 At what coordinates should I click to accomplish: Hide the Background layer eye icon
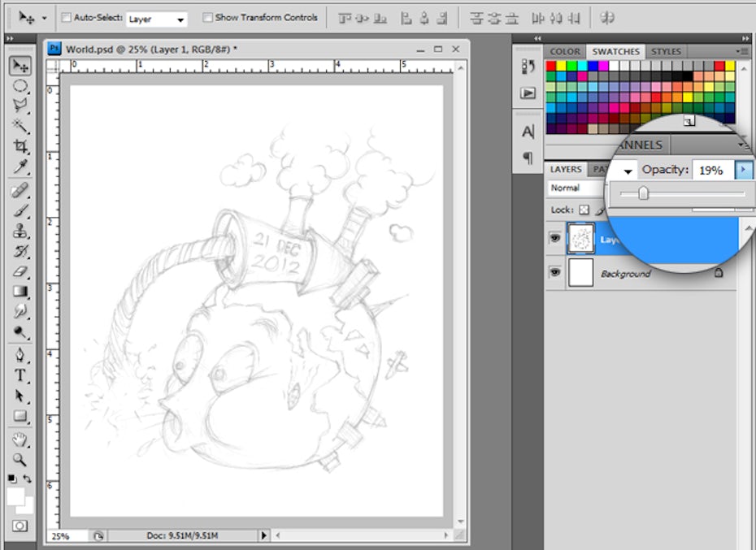click(555, 273)
